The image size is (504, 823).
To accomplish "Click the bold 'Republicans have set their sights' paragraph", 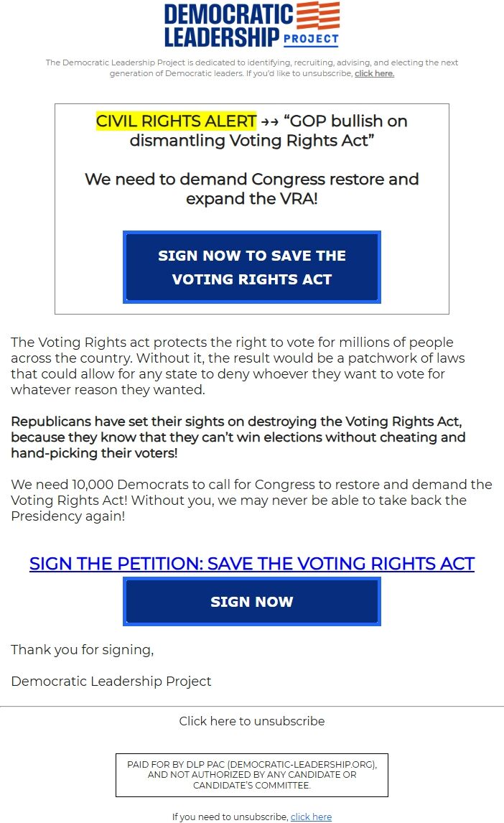I will (238, 437).
